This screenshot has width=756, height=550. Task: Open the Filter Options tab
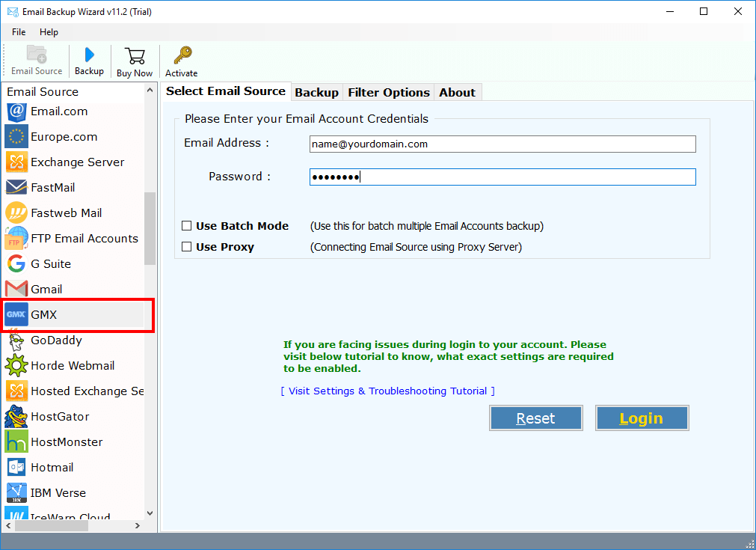[x=389, y=92]
